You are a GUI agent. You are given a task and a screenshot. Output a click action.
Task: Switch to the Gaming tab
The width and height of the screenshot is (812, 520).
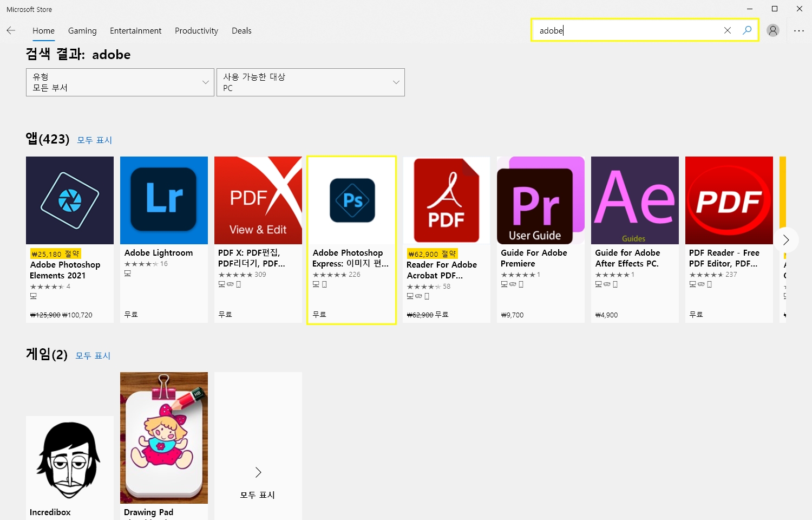pyautogui.click(x=82, y=31)
